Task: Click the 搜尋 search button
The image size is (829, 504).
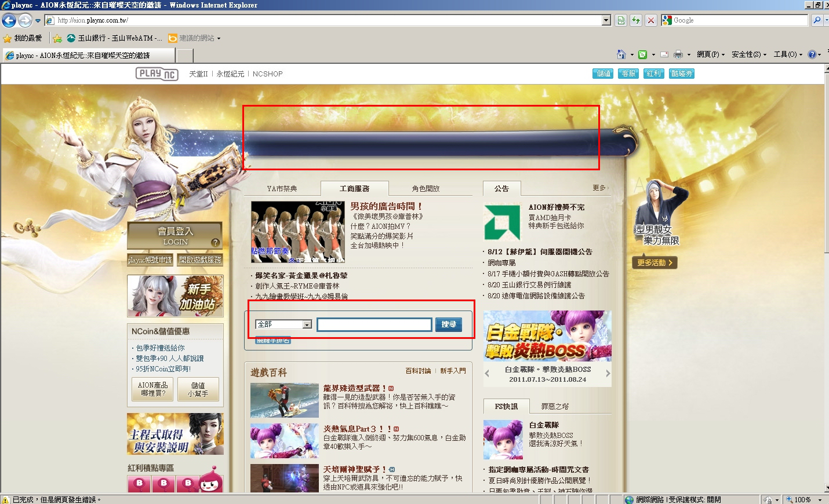Action: pos(449,324)
